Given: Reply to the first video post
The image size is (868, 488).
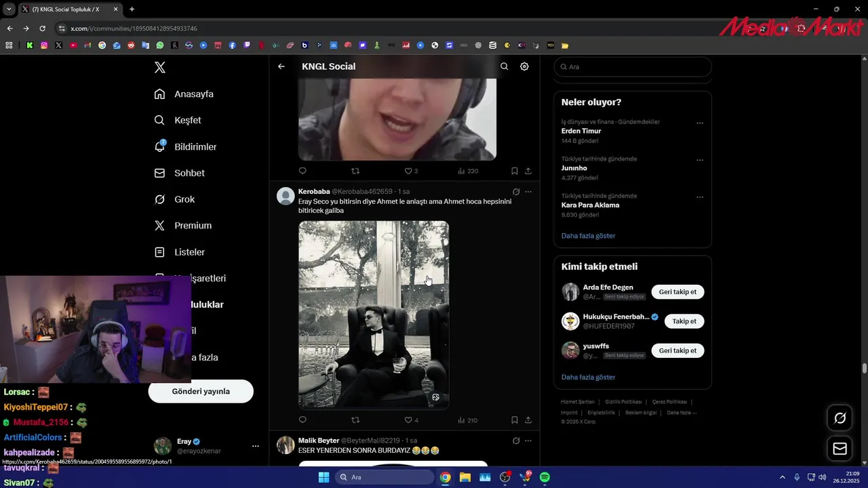Looking at the screenshot, I should [x=302, y=171].
